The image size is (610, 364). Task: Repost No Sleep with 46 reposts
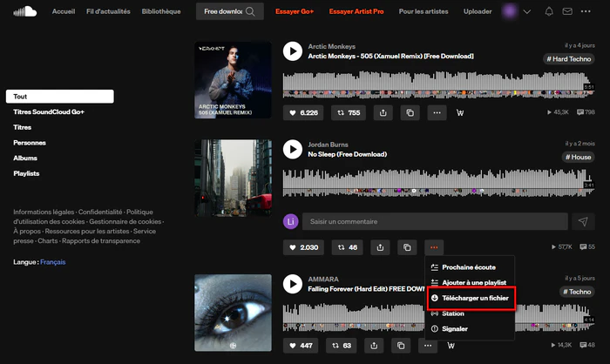[348, 247]
